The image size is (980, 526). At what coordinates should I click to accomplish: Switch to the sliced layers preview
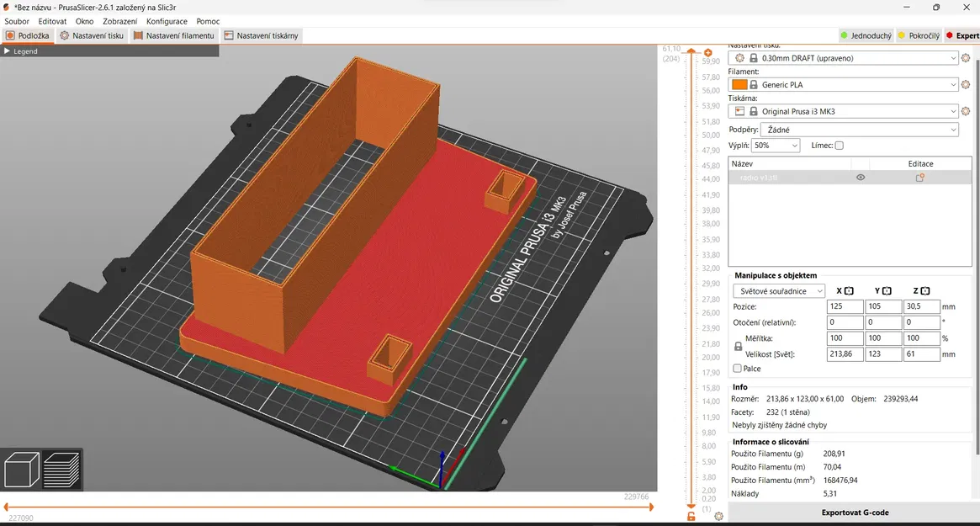click(61, 470)
